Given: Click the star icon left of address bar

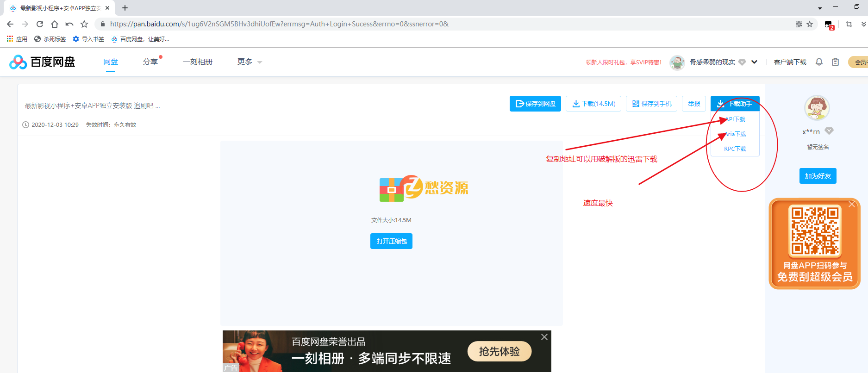Looking at the screenshot, I should [x=84, y=24].
